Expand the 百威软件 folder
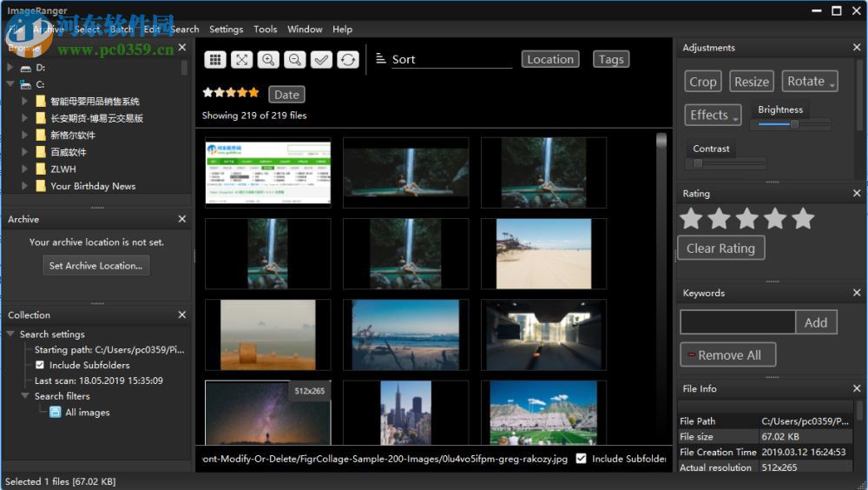Screen dimensions: 868x490 pyautogui.click(x=24, y=151)
